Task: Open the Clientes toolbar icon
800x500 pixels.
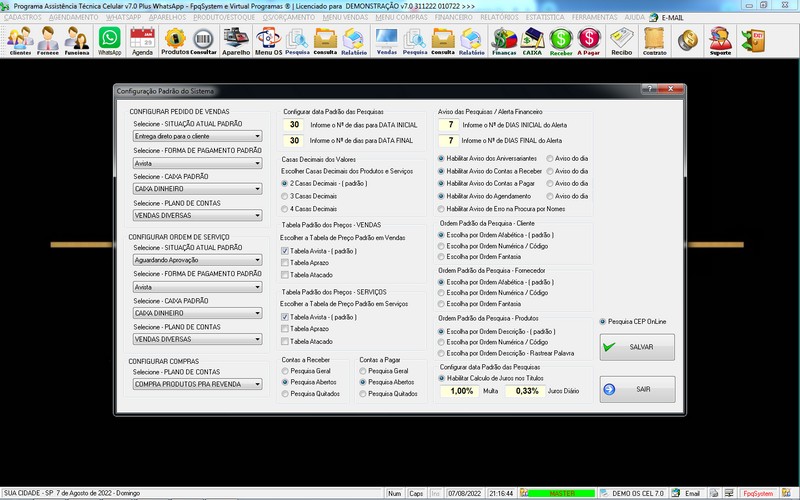Action: (x=20, y=41)
